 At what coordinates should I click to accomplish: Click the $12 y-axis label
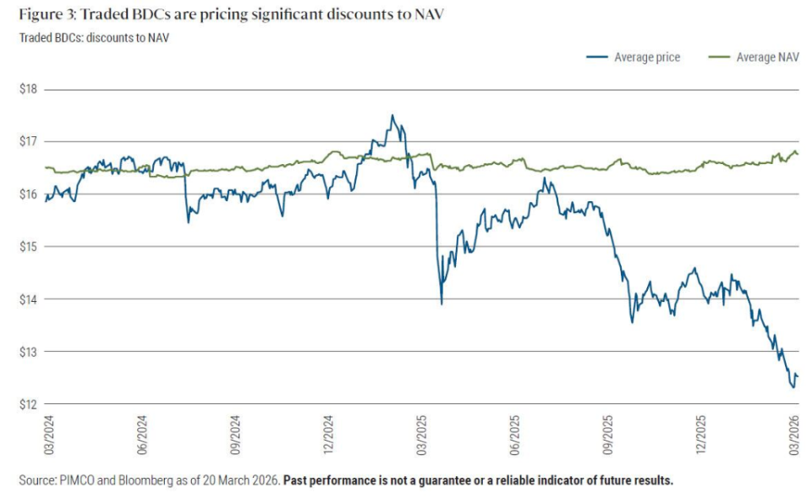coord(28,403)
